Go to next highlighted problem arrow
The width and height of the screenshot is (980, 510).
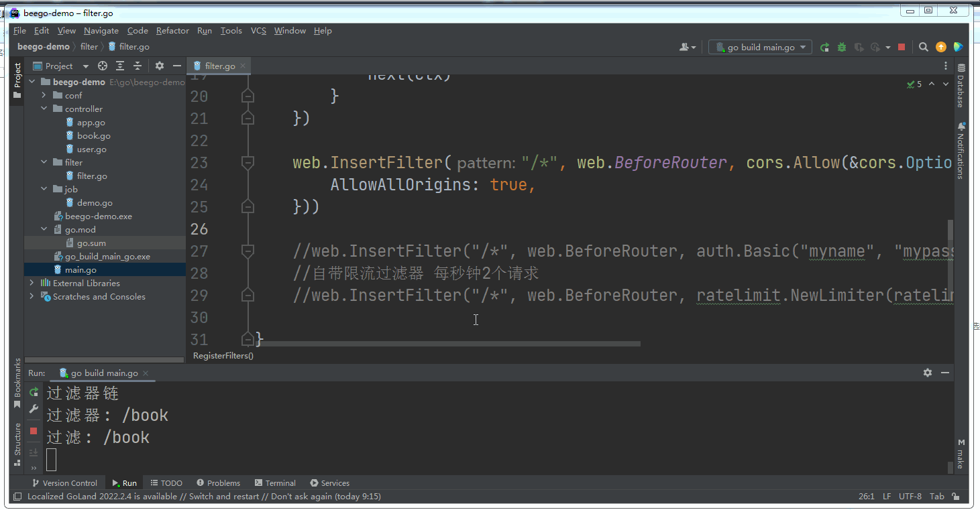946,84
